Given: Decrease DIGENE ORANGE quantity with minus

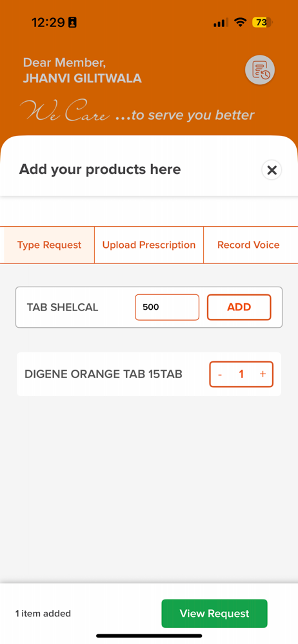Looking at the screenshot, I should [220, 374].
